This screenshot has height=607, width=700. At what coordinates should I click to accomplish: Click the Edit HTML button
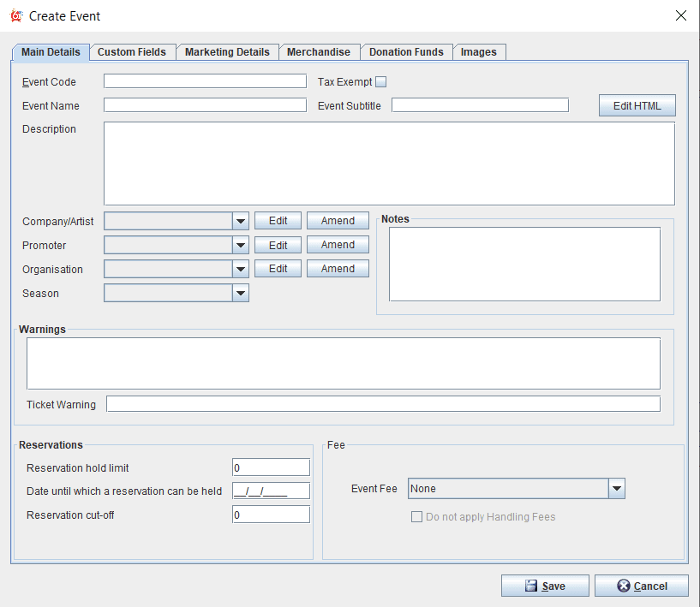point(637,105)
